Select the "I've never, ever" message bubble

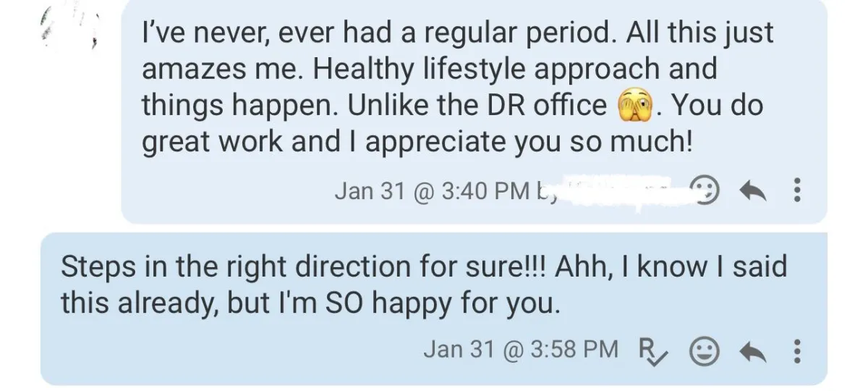pos(474,111)
